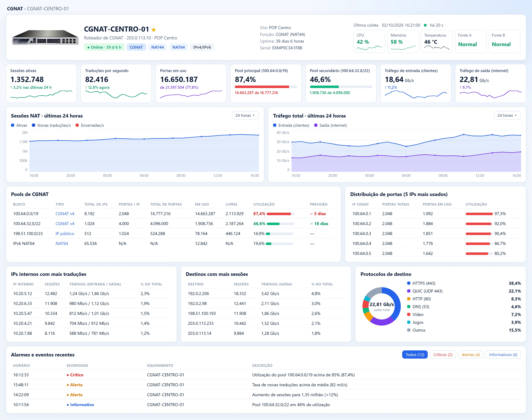Screen dimensions: 532x420
Task: Select the Críticos (2) alarm filter
Action: coord(443,355)
